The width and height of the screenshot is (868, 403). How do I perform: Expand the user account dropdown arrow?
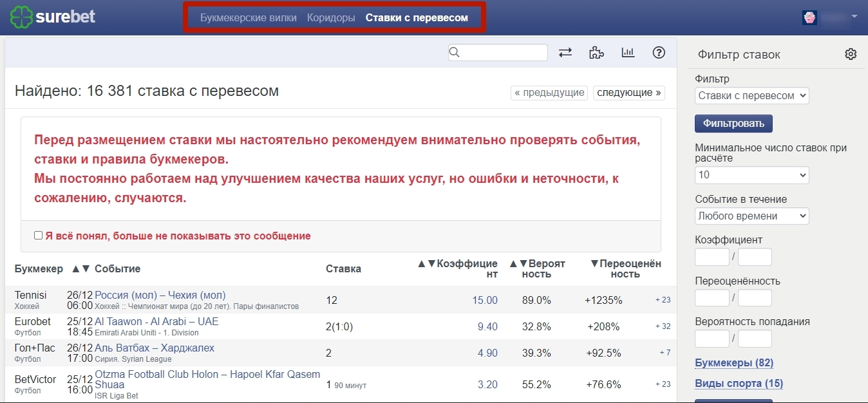click(854, 17)
